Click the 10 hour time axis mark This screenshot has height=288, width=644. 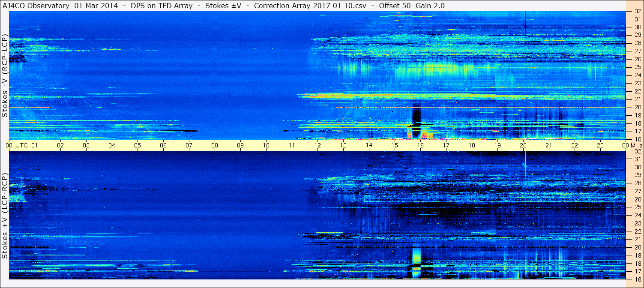pyautogui.click(x=266, y=145)
